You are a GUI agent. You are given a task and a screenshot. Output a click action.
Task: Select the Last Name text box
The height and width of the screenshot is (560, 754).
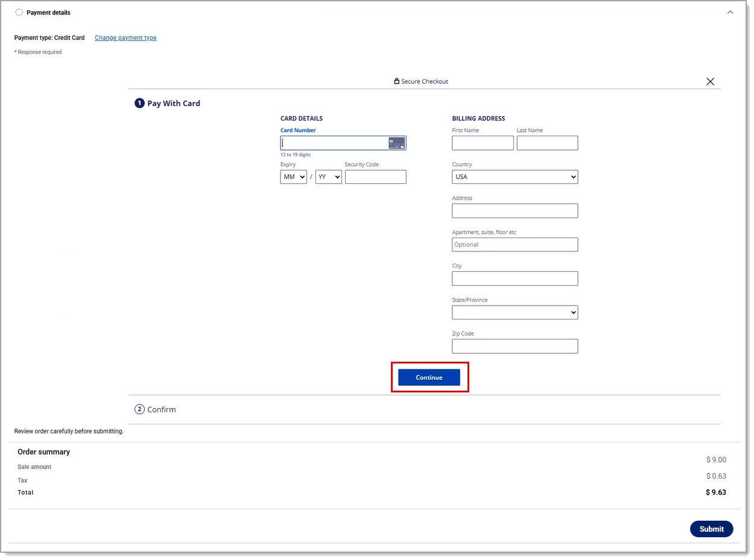tap(547, 143)
